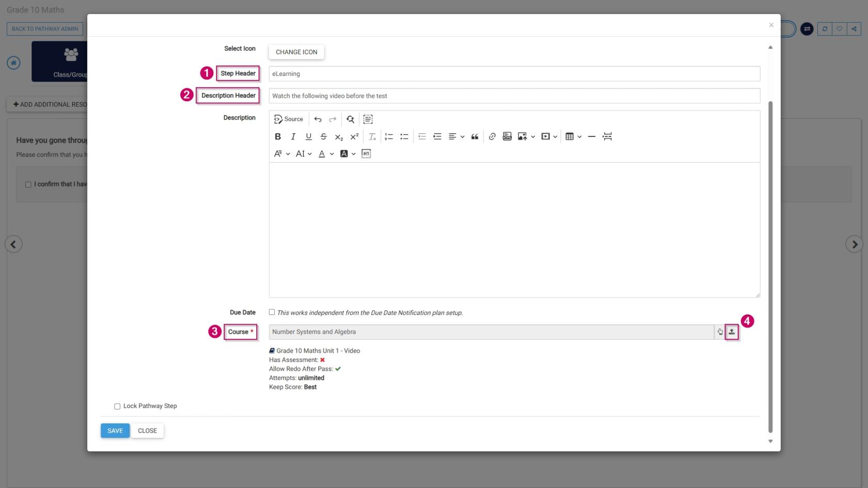Insert a block quote
The height and width of the screenshot is (488, 868).
pos(475,137)
